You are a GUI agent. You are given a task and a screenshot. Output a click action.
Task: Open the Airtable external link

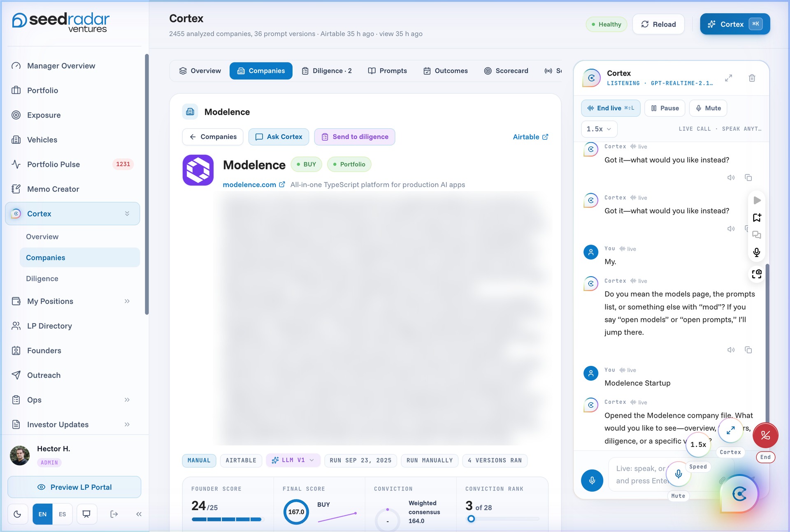(530, 137)
